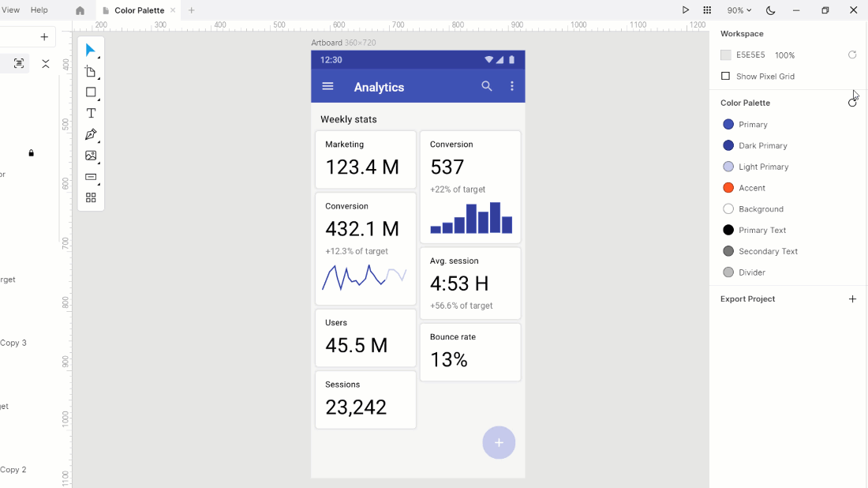
Task: Go to the Home icon
Action: click(80, 10)
